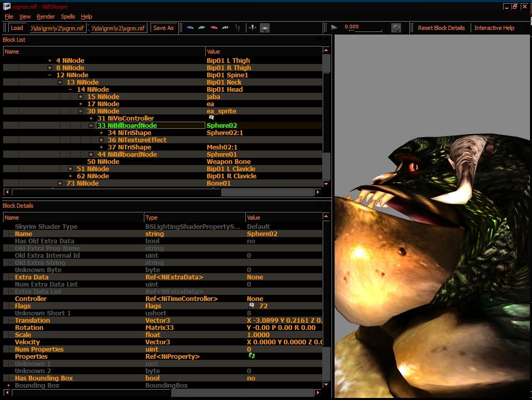Screen dimensions: 532x400
Task: Expand the Bounding Box row
Action: click(8, 386)
